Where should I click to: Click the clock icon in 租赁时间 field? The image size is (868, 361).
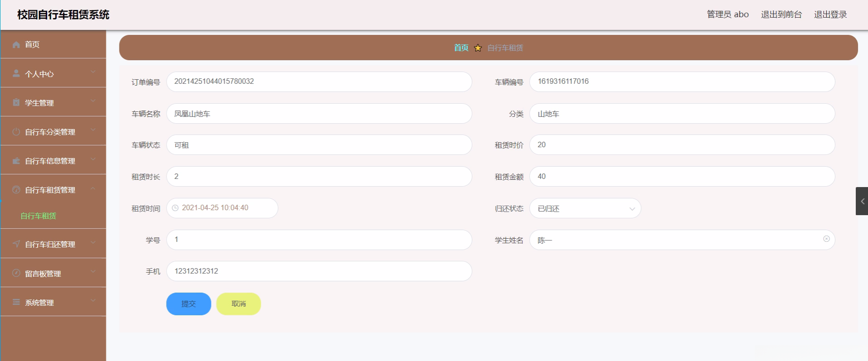tap(175, 208)
